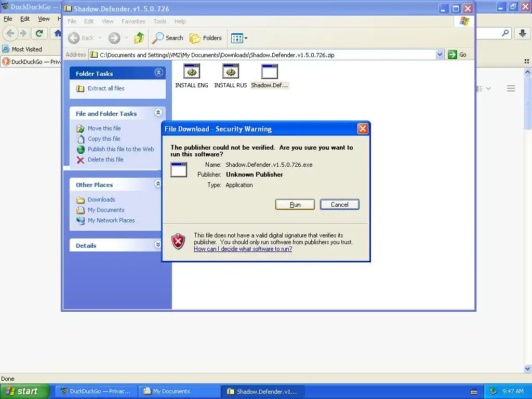Open the Search pane in Explorer
Image resolution: width=532 pixels, height=399 pixels.
coord(167,38)
